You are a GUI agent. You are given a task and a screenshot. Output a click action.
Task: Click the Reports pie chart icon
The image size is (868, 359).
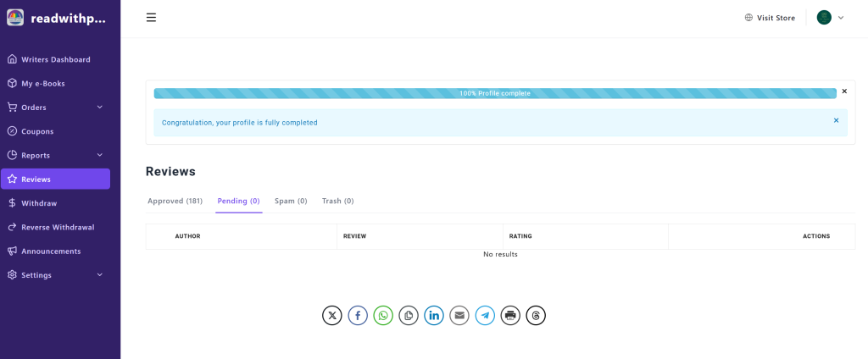pos(12,155)
